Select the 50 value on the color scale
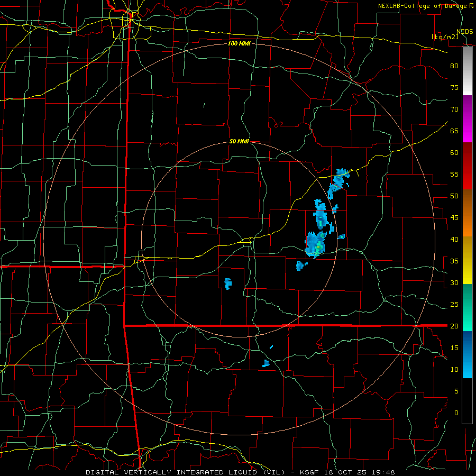The width and height of the screenshot is (476, 476). 454,196
